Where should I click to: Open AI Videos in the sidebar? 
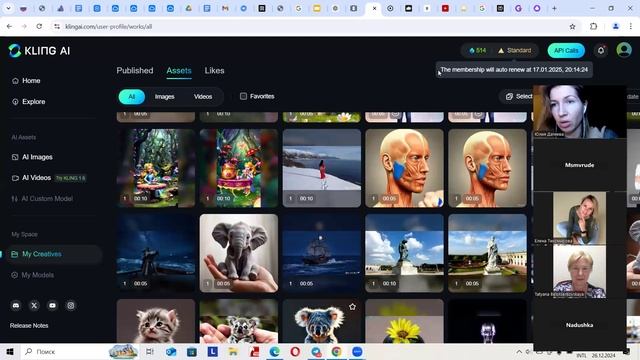(x=32, y=178)
